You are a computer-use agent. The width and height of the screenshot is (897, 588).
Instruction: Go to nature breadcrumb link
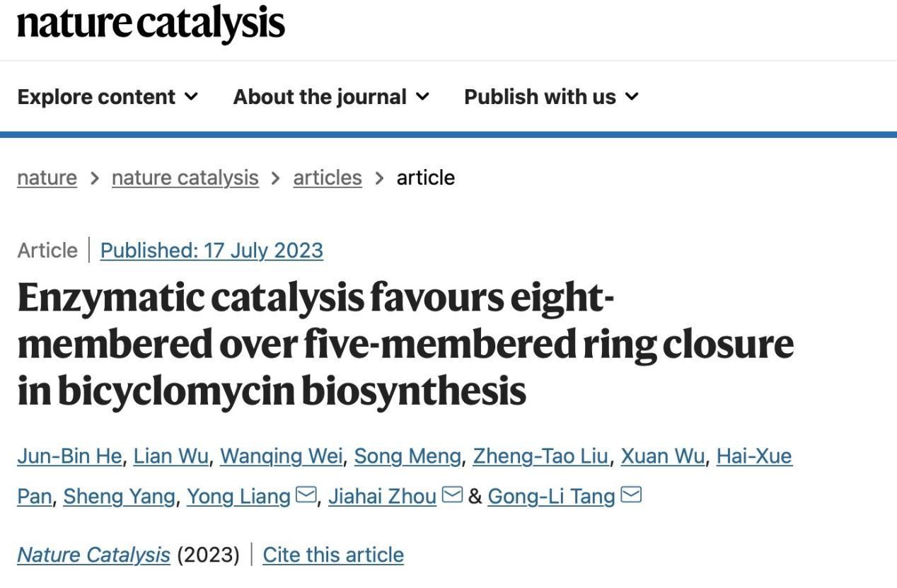(x=47, y=178)
